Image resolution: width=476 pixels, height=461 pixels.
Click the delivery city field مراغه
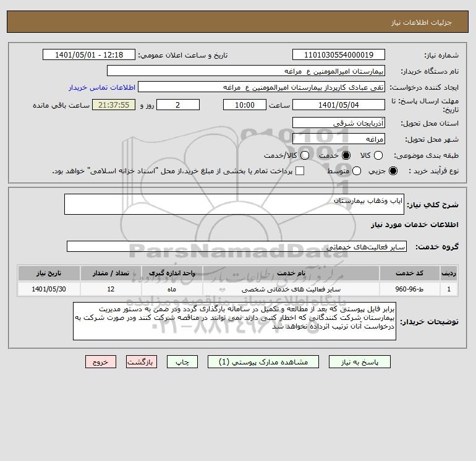click(339, 139)
